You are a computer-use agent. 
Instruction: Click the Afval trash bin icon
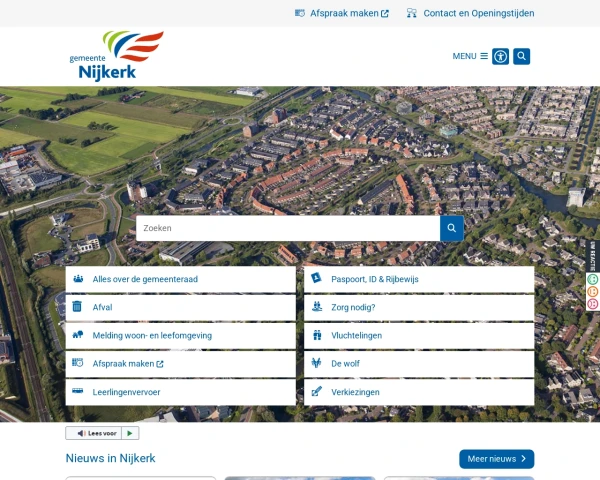tap(77, 306)
